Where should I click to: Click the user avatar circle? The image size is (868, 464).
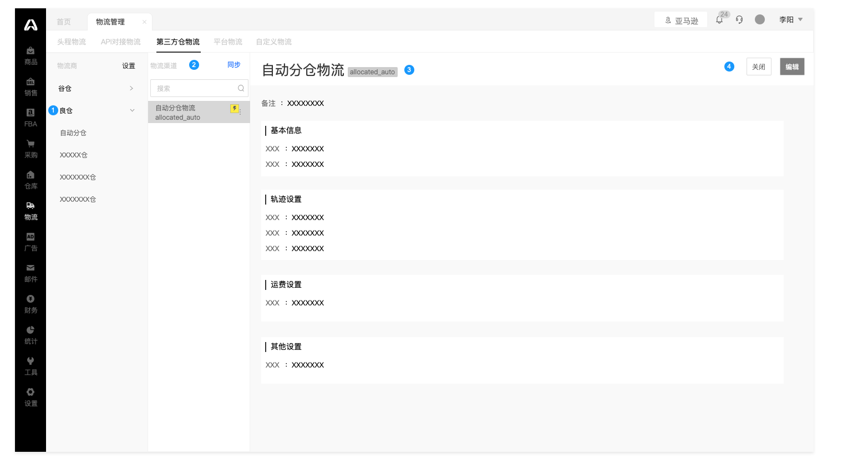point(760,19)
